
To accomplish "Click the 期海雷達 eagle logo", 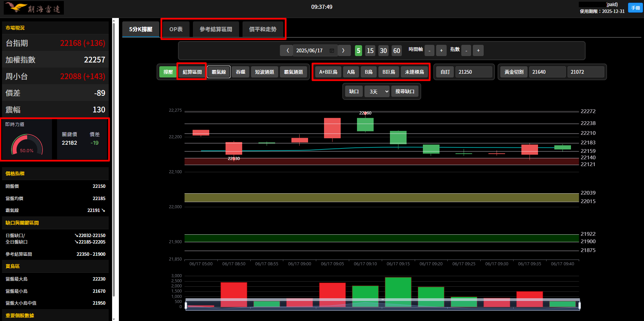I will (34, 8).
